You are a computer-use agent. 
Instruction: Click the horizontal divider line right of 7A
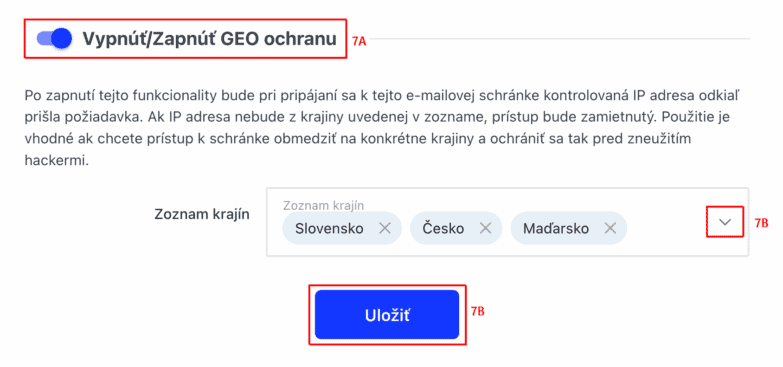(560, 38)
